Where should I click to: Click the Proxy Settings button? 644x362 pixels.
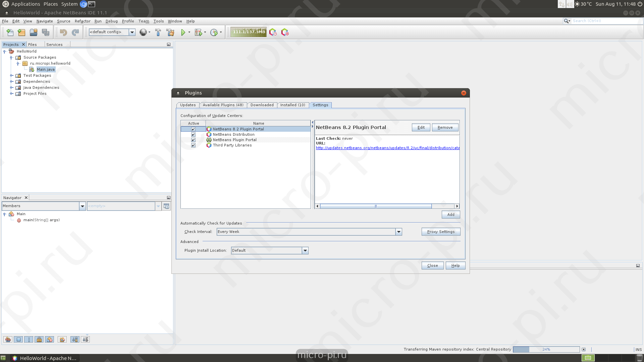[441, 232]
